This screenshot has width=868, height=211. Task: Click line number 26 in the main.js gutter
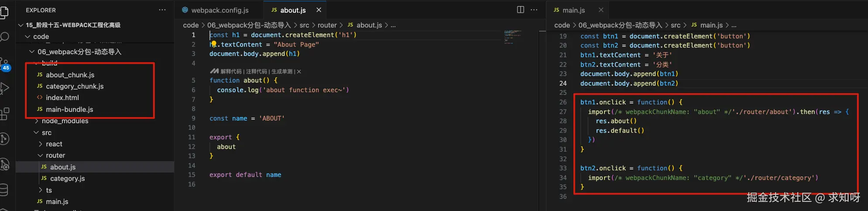click(563, 102)
